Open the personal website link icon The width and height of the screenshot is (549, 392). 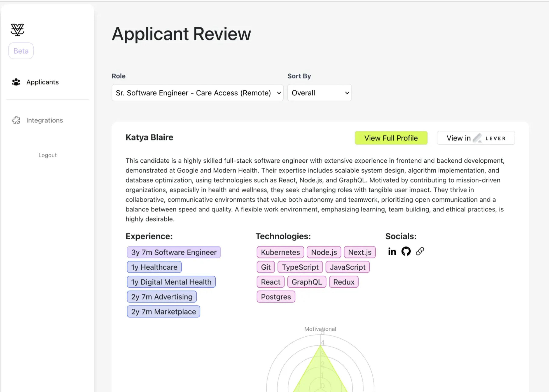pos(420,251)
